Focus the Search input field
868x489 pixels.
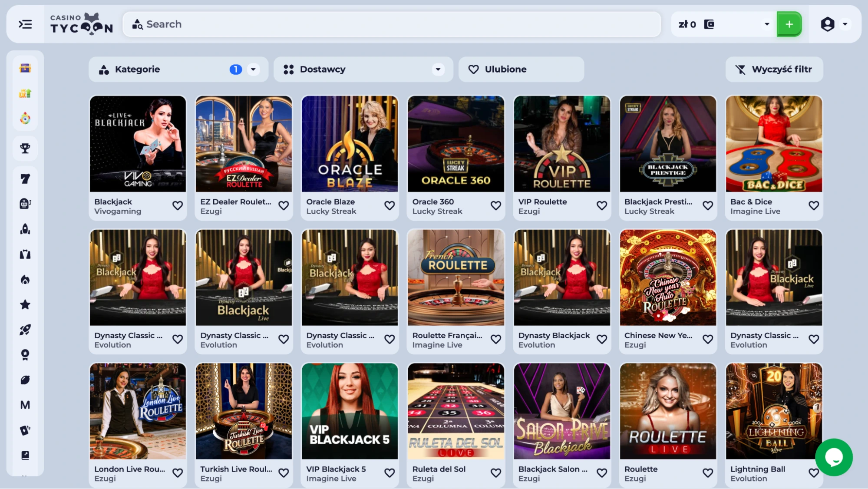[392, 24]
